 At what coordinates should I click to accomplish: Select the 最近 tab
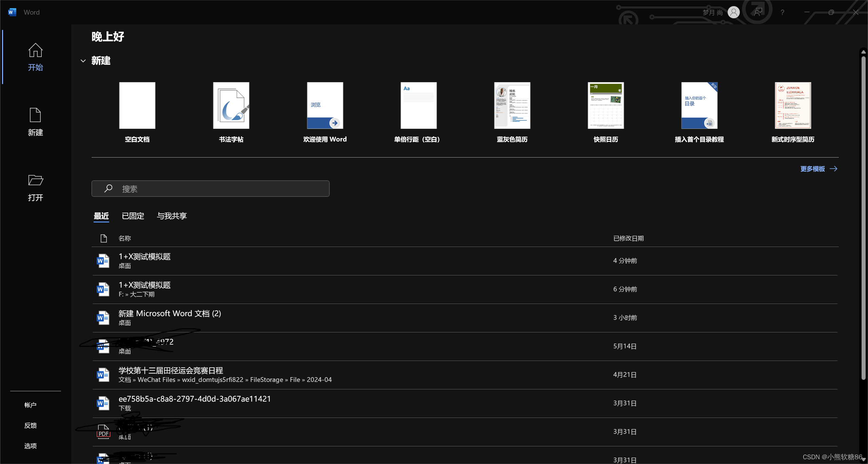101,216
